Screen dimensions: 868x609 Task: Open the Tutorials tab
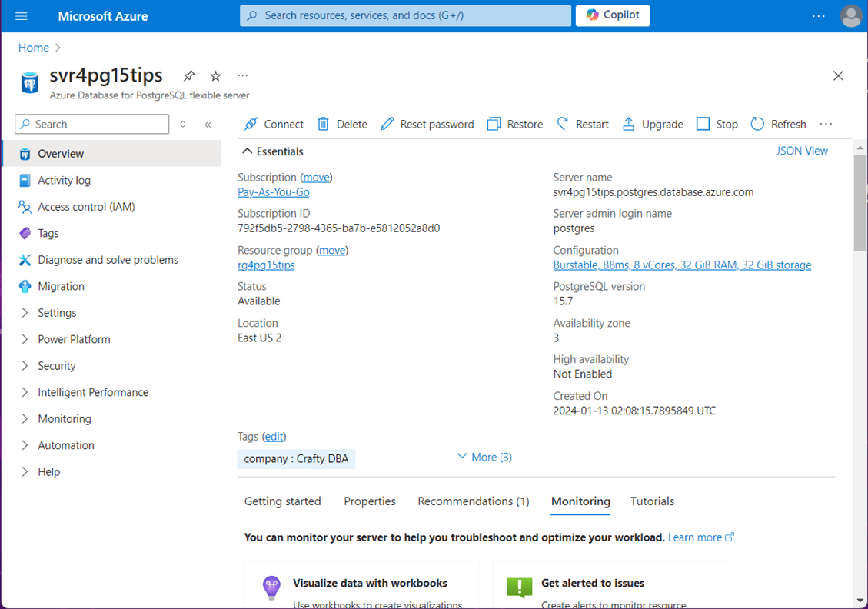[652, 501]
